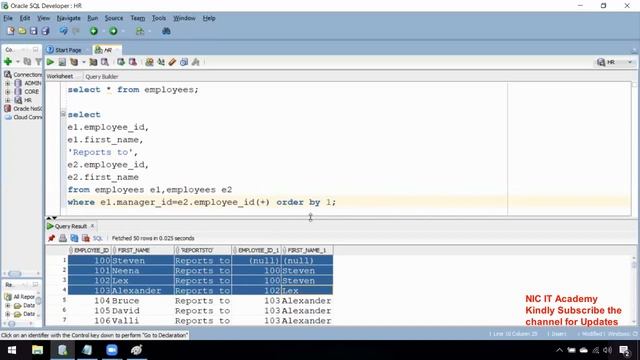640x360 pixels.
Task: Click the binoculars Find DB Object icon
Action: [x=166, y=31]
